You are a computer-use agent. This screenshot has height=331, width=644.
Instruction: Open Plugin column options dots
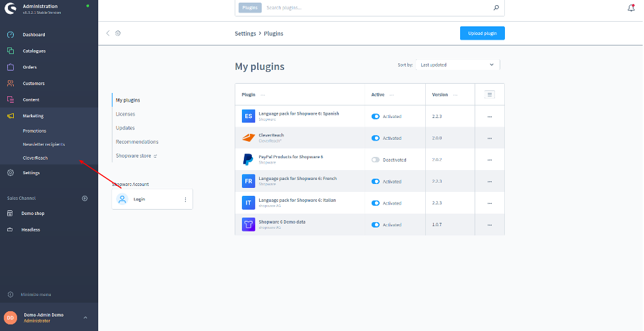coord(263,95)
